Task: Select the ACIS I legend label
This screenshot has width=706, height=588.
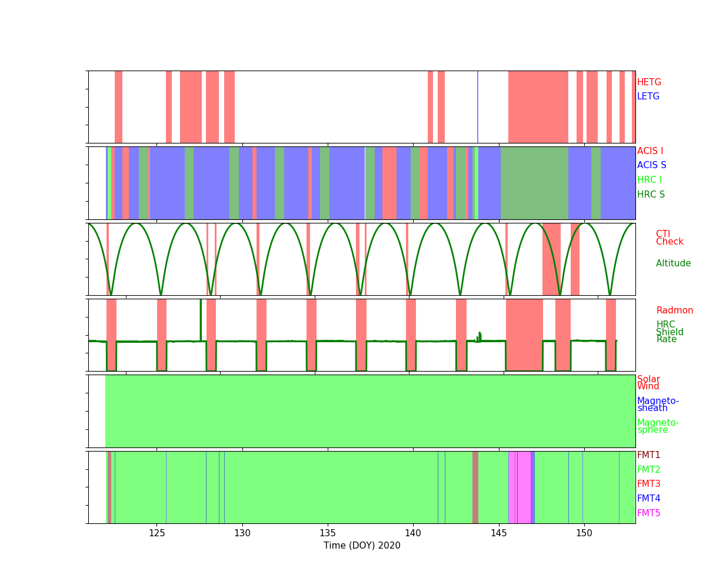Action: click(650, 151)
